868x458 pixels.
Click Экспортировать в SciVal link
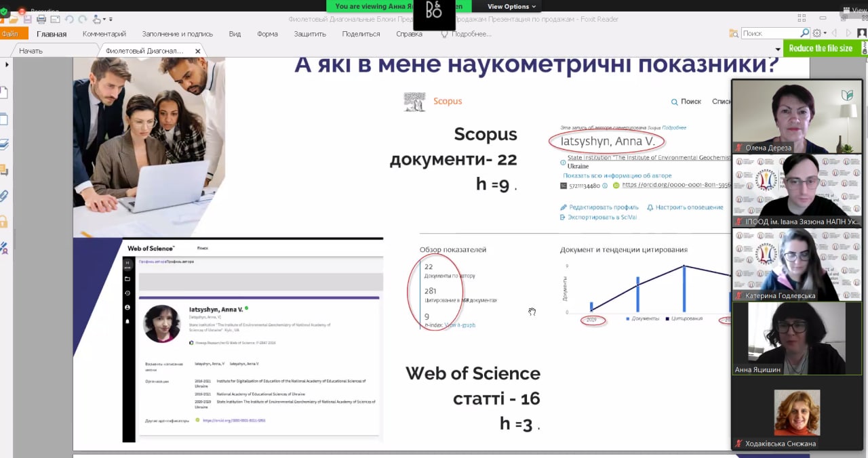pyautogui.click(x=598, y=217)
